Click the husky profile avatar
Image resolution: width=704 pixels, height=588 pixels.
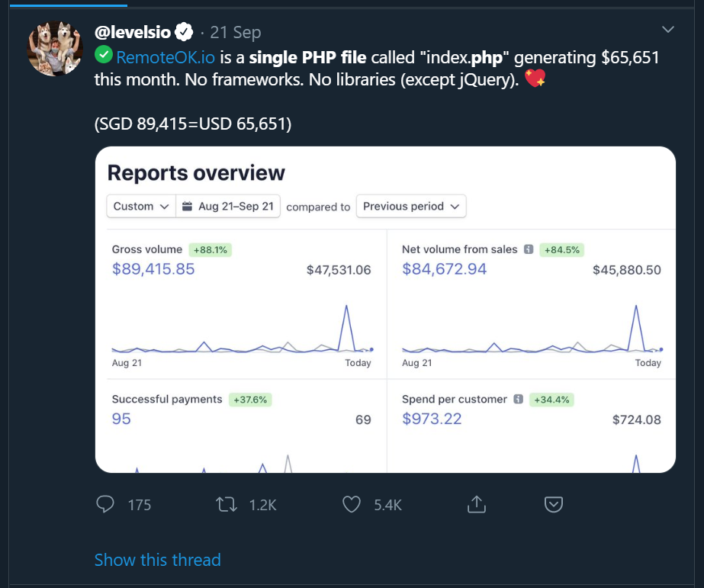tap(55, 48)
